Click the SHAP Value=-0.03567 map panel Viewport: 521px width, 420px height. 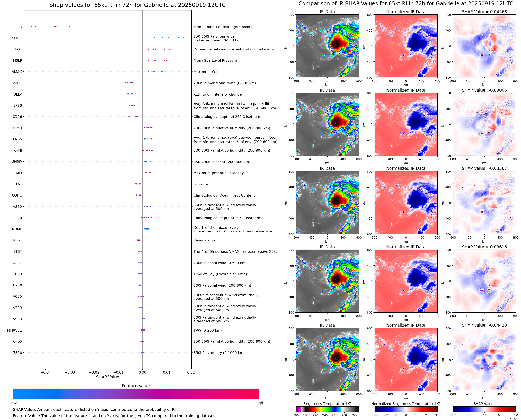click(x=484, y=203)
